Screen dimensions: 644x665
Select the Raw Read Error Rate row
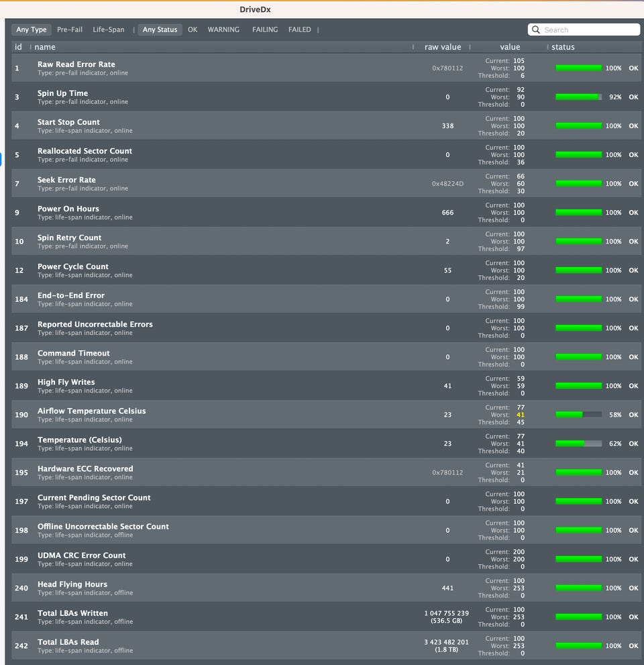[x=326, y=68]
